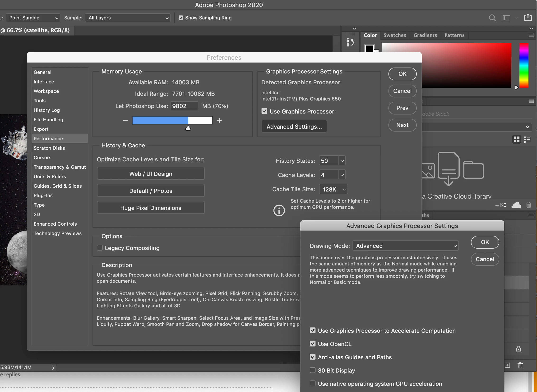This screenshot has height=392, width=537.
Task: Uncheck Use Graphics Processor
Action: 264,111
